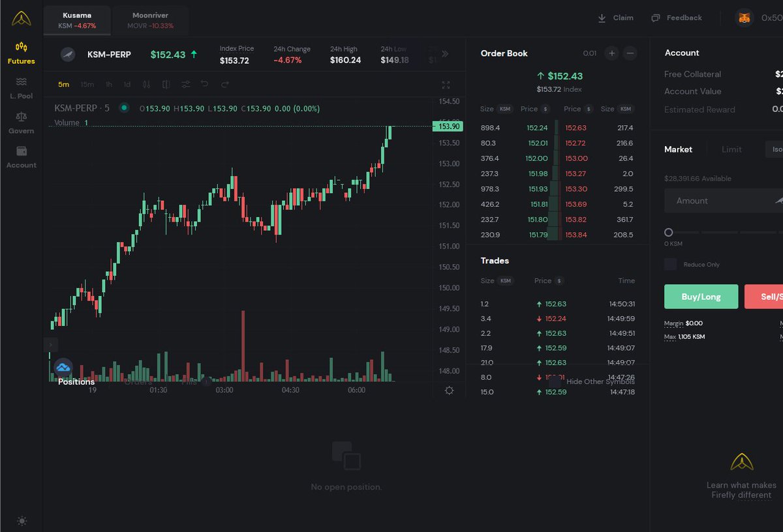Select ask price 153.00 in order book
The width and height of the screenshot is (783, 532).
click(576, 158)
